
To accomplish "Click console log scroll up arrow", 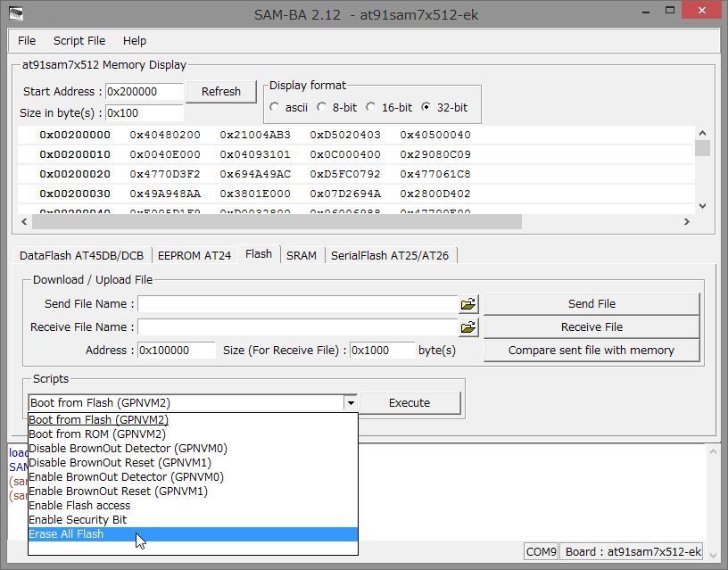I will tap(713, 451).
